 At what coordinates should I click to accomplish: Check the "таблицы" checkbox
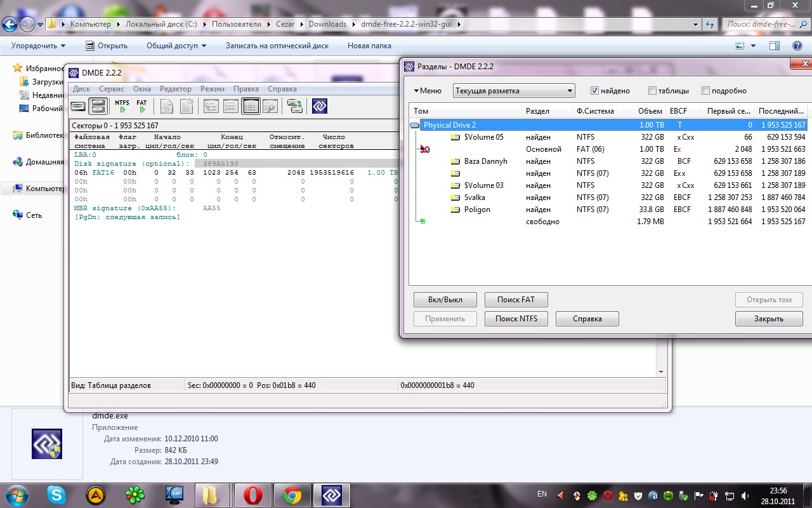pyautogui.click(x=652, y=91)
